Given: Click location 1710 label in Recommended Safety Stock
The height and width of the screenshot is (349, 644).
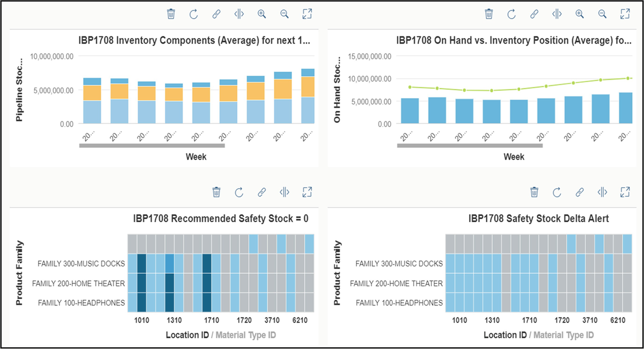Looking at the screenshot, I should tap(211, 321).
